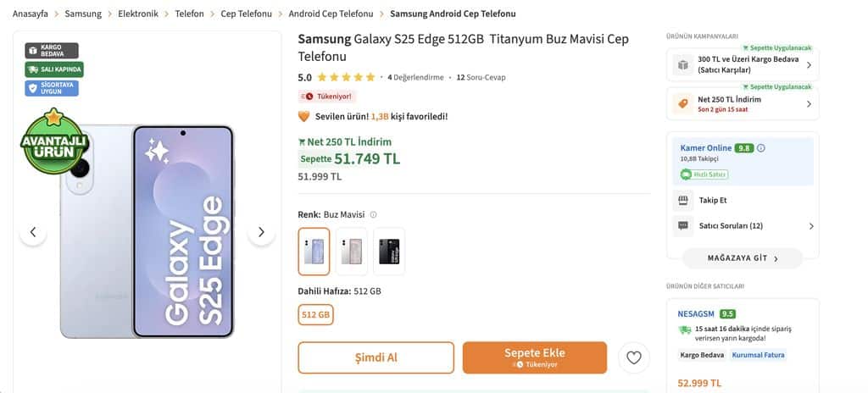Choose the silver color variant thumbnail
The width and height of the screenshot is (868, 393).
click(352, 251)
